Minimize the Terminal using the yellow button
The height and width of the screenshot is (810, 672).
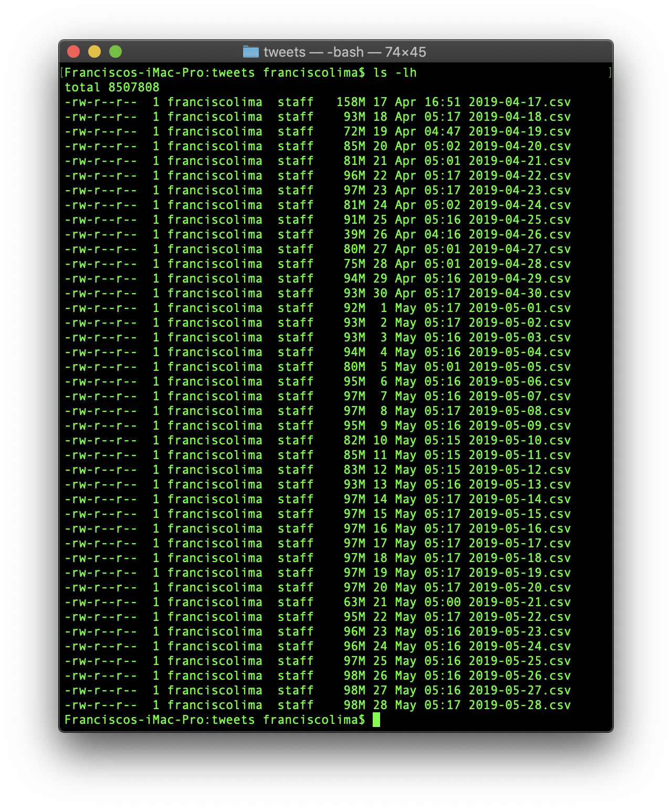(94, 51)
